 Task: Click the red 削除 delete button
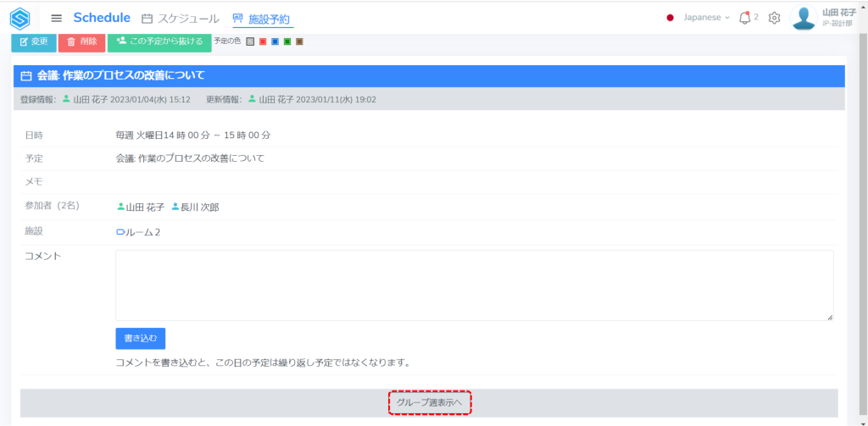(x=82, y=41)
